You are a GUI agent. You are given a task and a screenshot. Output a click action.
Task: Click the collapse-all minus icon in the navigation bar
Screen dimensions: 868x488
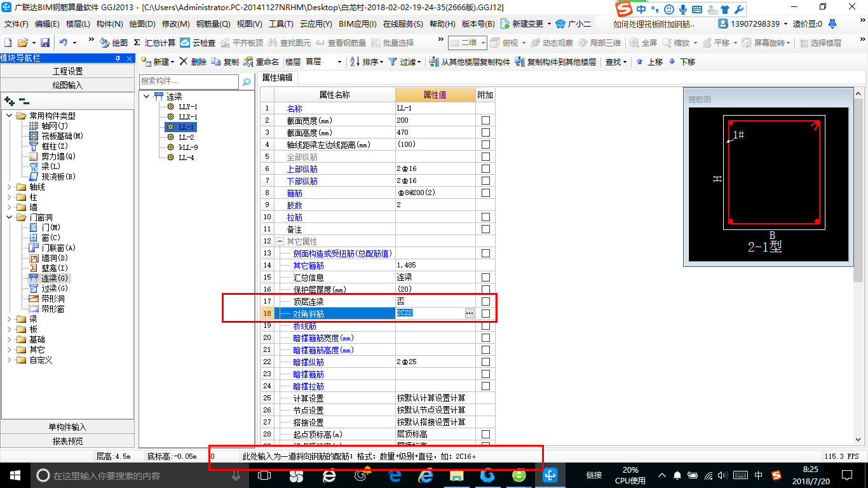point(24,101)
